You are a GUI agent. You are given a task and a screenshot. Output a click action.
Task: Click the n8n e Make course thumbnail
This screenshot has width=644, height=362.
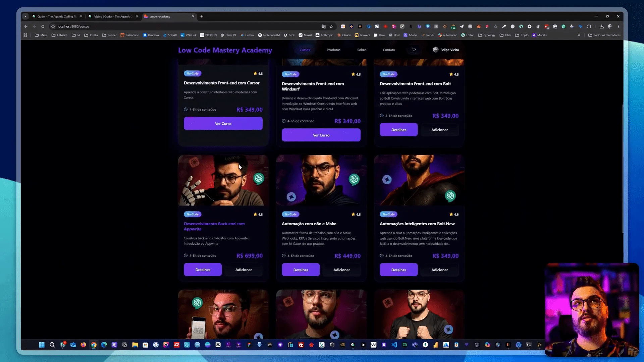321,180
